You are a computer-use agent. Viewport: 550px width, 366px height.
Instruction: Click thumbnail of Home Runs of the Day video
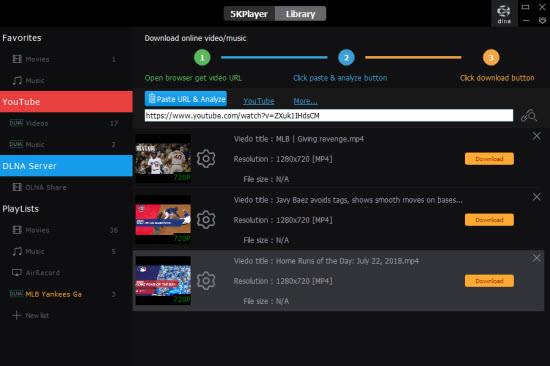tap(163, 281)
